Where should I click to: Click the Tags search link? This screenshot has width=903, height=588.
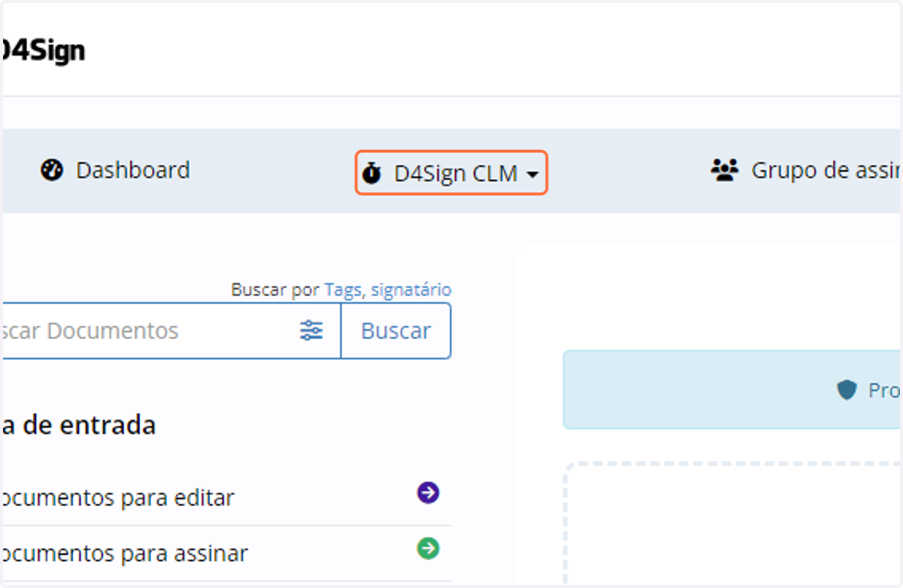click(x=343, y=289)
